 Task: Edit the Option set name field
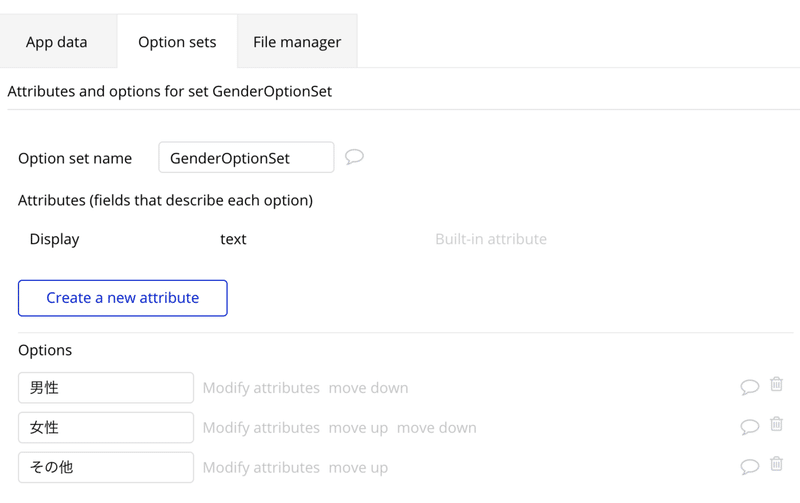(x=246, y=157)
